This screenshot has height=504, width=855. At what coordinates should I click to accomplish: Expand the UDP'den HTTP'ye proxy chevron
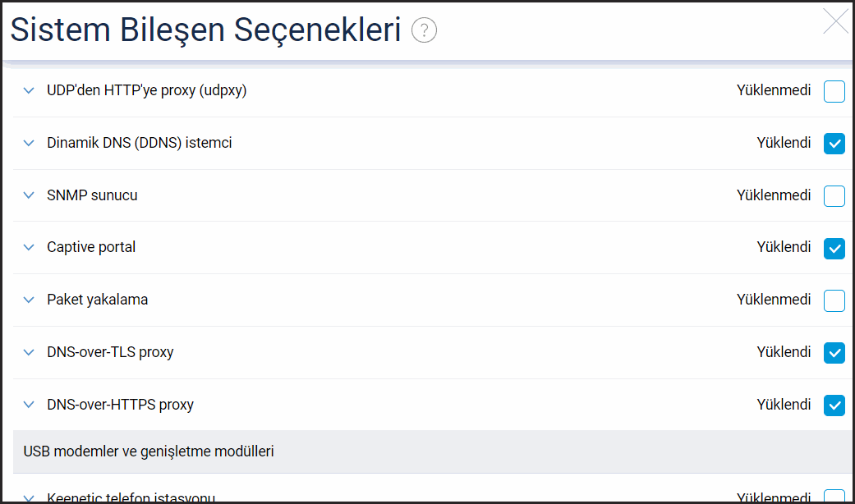pos(30,90)
